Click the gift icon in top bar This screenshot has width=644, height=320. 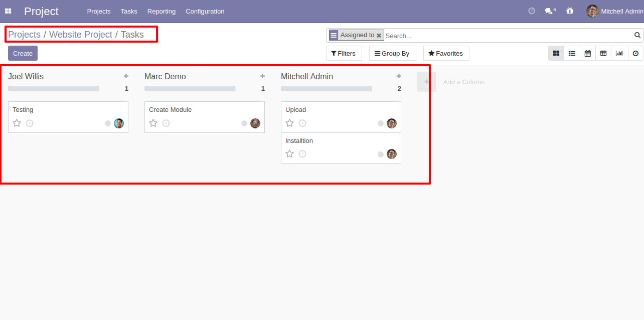click(570, 11)
